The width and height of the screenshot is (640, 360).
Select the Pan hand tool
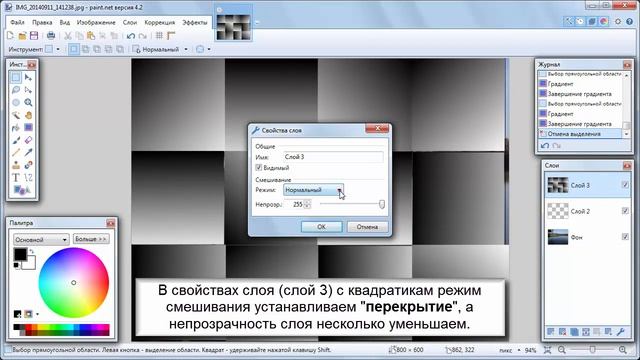tap(28, 115)
